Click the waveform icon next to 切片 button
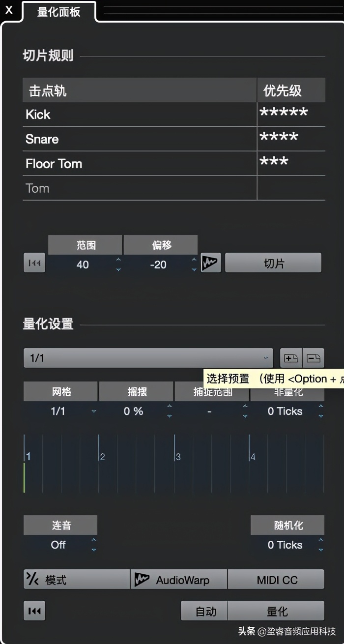Image resolution: width=344 pixels, height=644 pixels. [x=211, y=263]
